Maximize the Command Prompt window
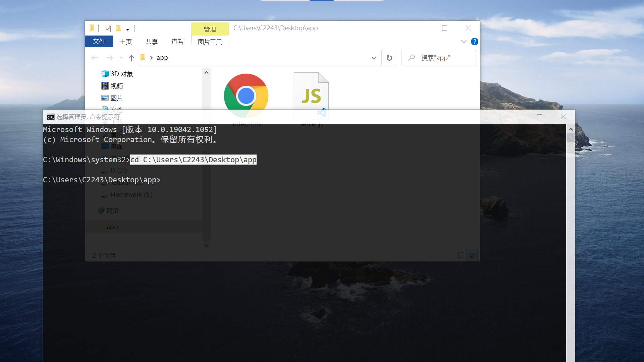Image resolution: width=644 pixels, height=362 pixels. pos(539,117)
